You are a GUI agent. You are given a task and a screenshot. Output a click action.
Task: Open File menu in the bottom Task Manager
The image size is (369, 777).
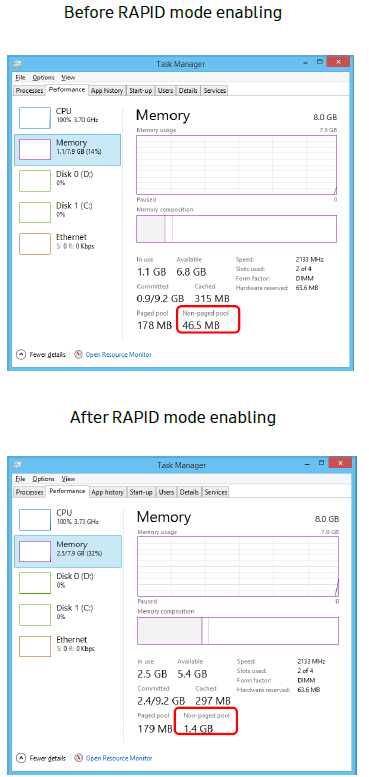(x=20, y=479)
